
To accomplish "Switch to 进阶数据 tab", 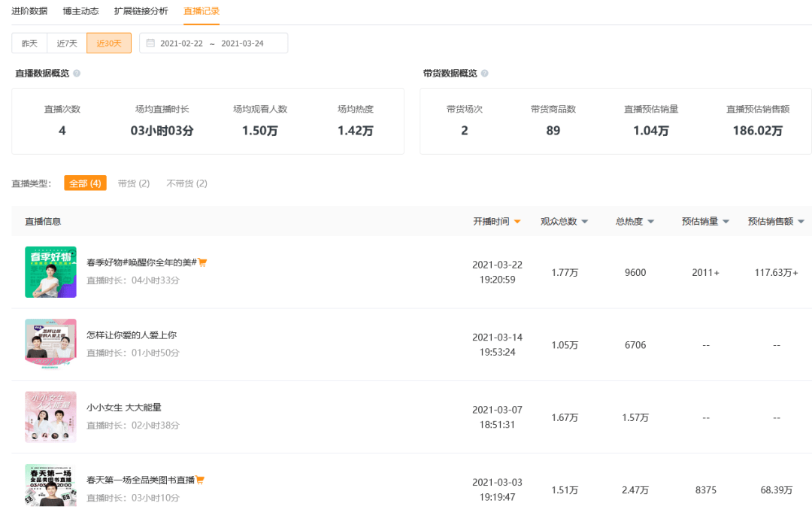I will [29, 11].
